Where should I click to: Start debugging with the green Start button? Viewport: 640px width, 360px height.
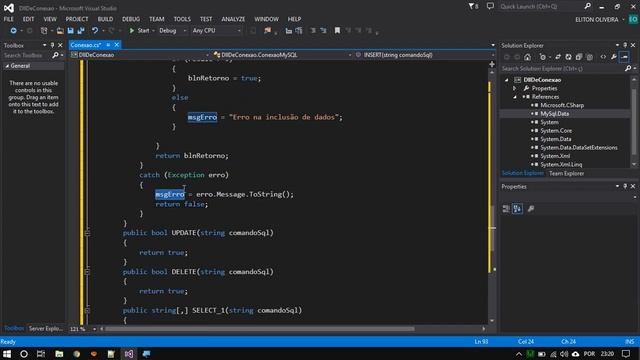[139, 31]
